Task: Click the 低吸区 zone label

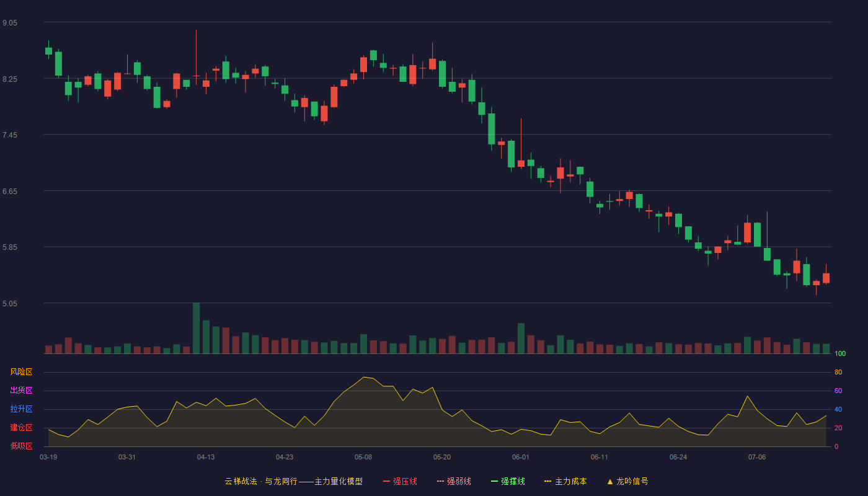Action: [21, 446]
